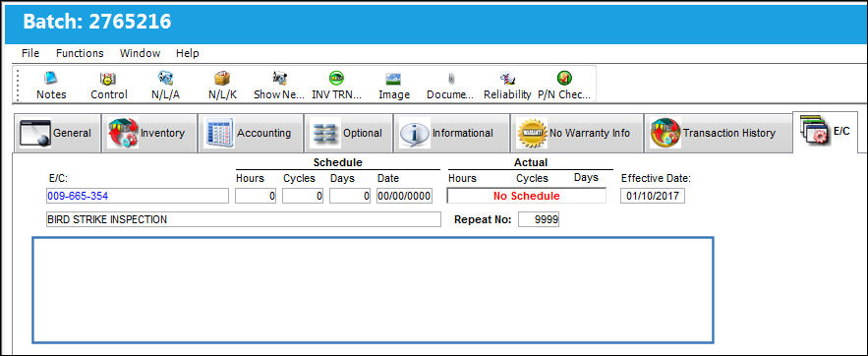This screenshot has height=356, width=868.
Task: Open the Accounting tab
Action: tap(251, 133)
